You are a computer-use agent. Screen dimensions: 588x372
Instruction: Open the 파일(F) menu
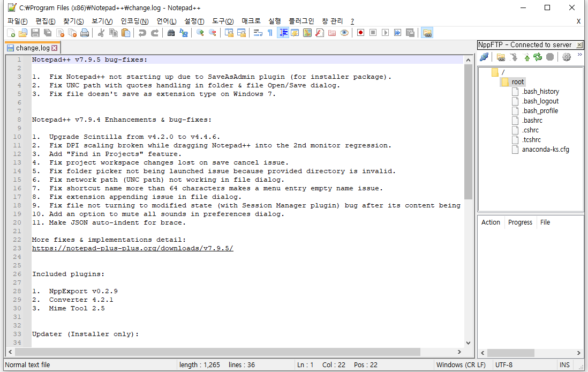tap(18, 21)
